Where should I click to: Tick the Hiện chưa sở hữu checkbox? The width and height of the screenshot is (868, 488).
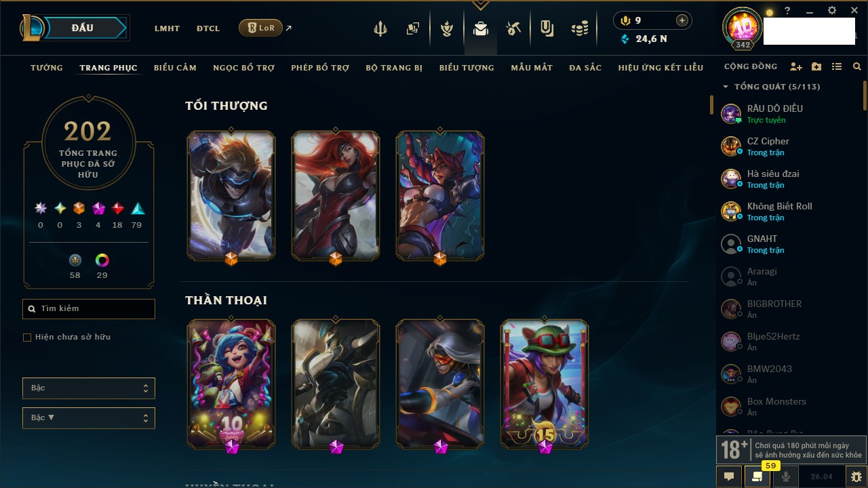click(27, 338)
